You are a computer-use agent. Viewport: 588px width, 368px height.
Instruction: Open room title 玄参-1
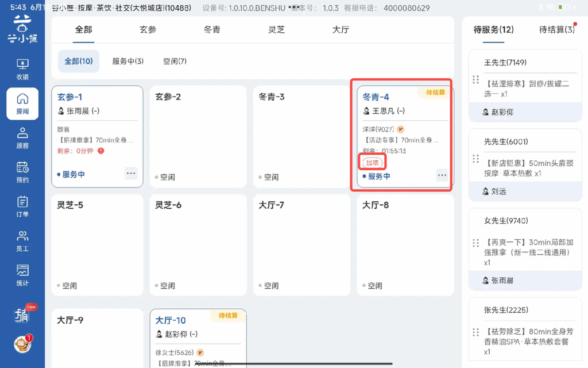pos(69,97)
